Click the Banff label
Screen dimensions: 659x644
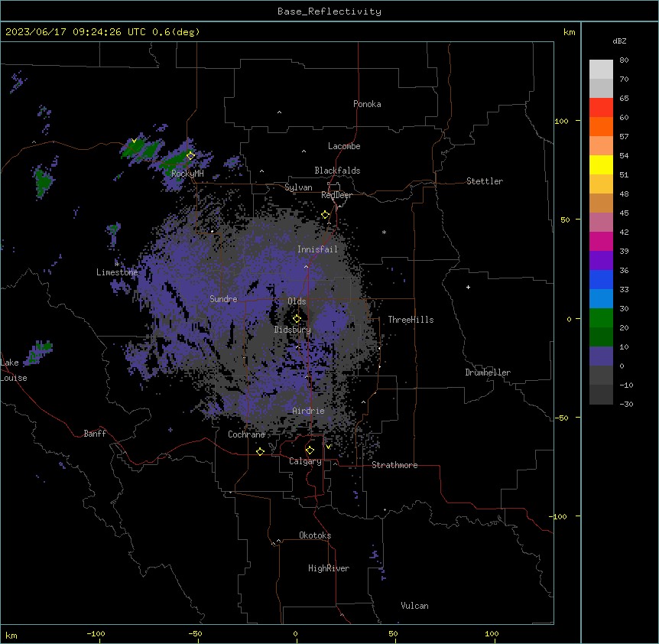click(x=95, y=434)
